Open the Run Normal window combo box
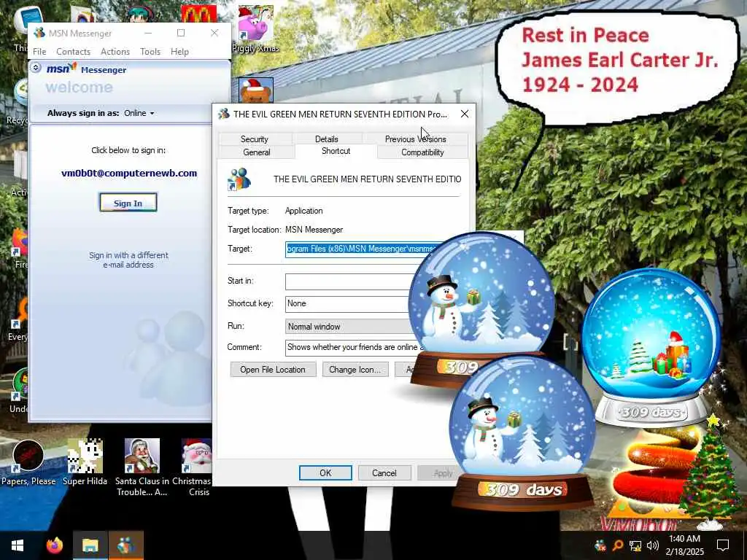Screen dimensions: 747x560 pos(349,327)
